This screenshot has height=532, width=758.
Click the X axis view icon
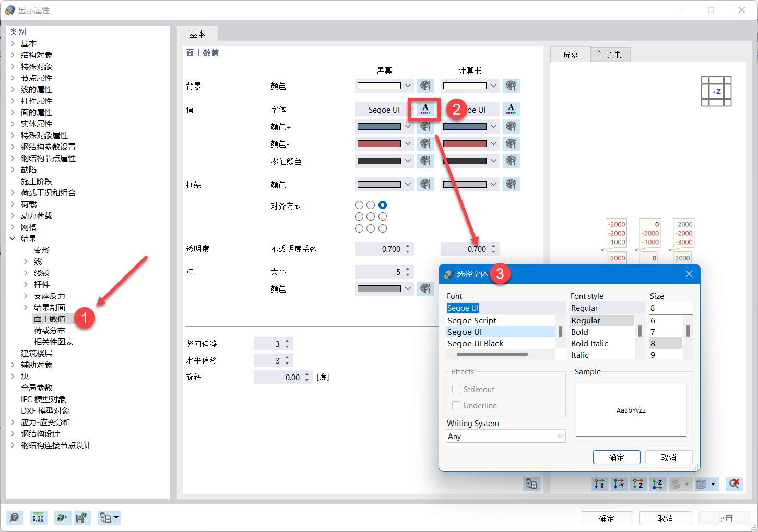[599, 484]
